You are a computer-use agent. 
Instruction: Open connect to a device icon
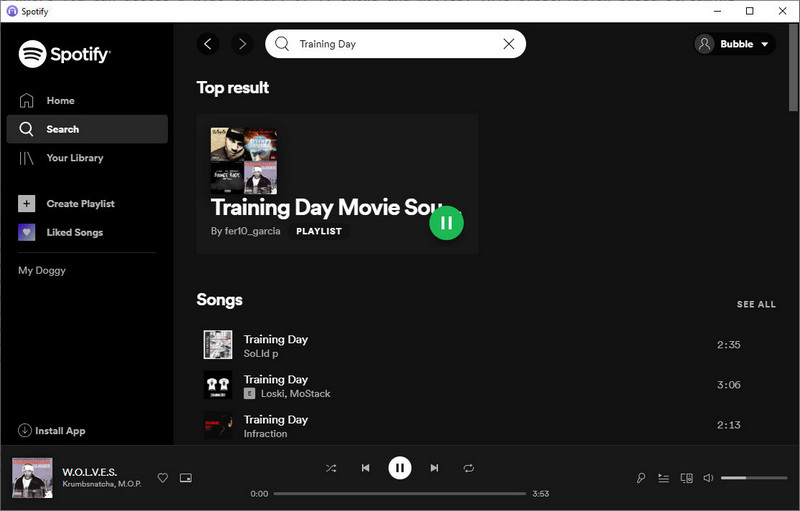click(x=687, y=478)
